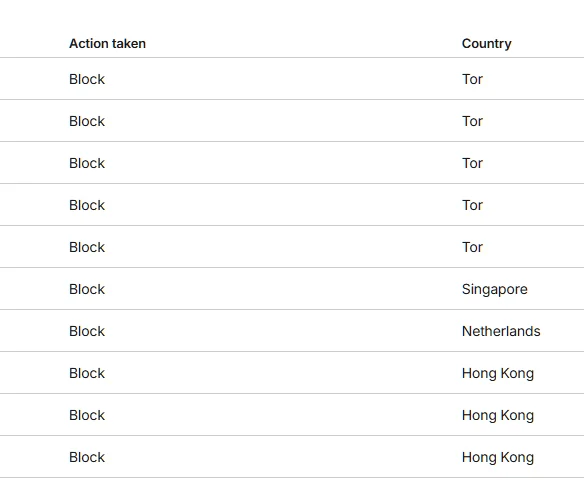Viewport: 584px width, 504px height.
Task: Select the fifth Tor cell above Singapore
Action: [472, 247]
